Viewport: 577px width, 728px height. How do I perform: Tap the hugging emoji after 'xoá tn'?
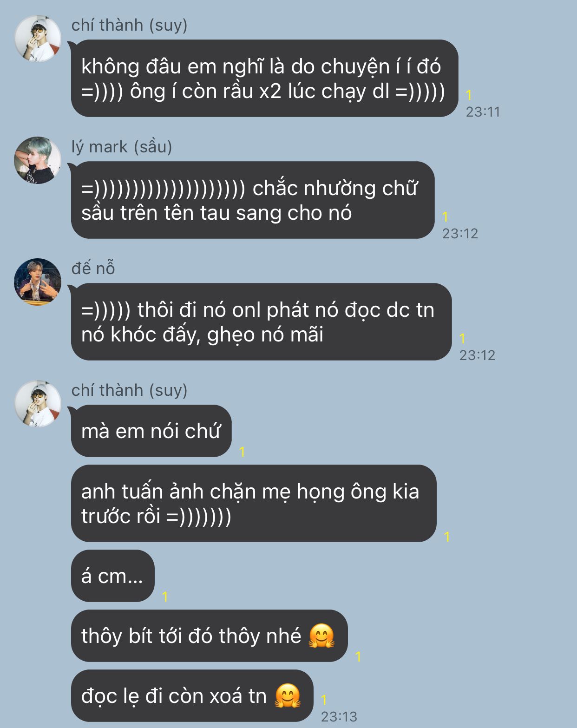coord(288,695)
